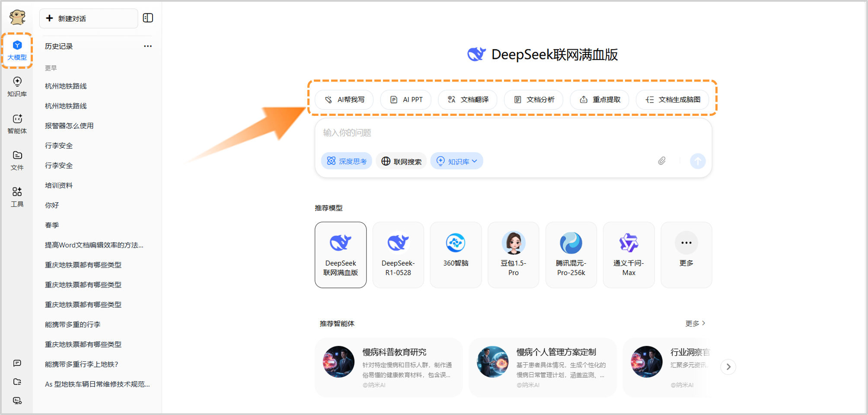
Task: Select the AI帮我写 writing tool
Action: coord(344,99)
